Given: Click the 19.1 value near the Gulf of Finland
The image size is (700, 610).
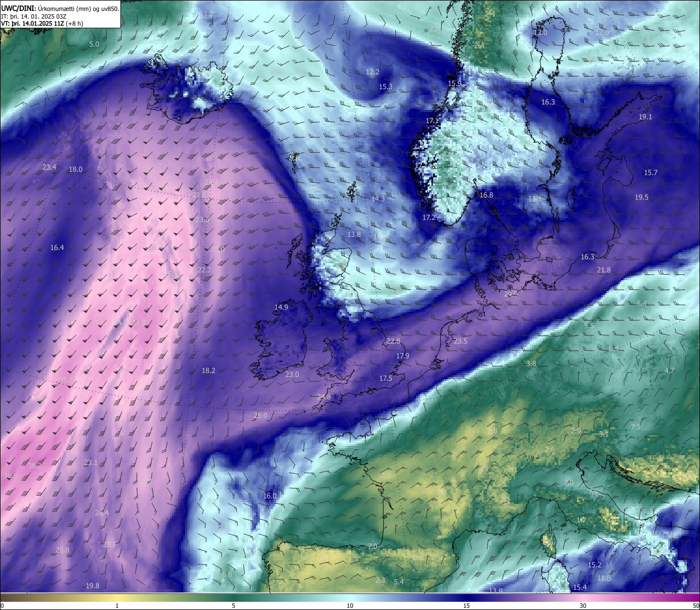Looking at the screenshot, I should (x=645, y=117).
